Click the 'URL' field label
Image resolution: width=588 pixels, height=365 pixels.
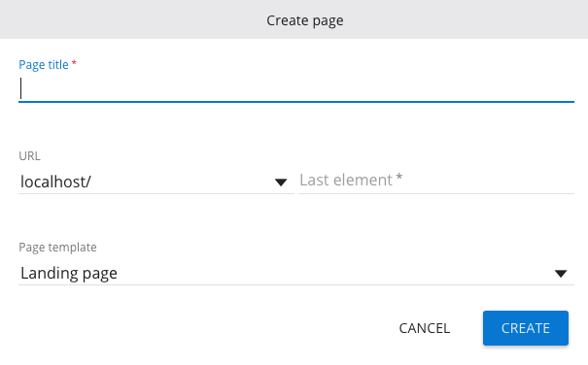(x=29, y=156)
